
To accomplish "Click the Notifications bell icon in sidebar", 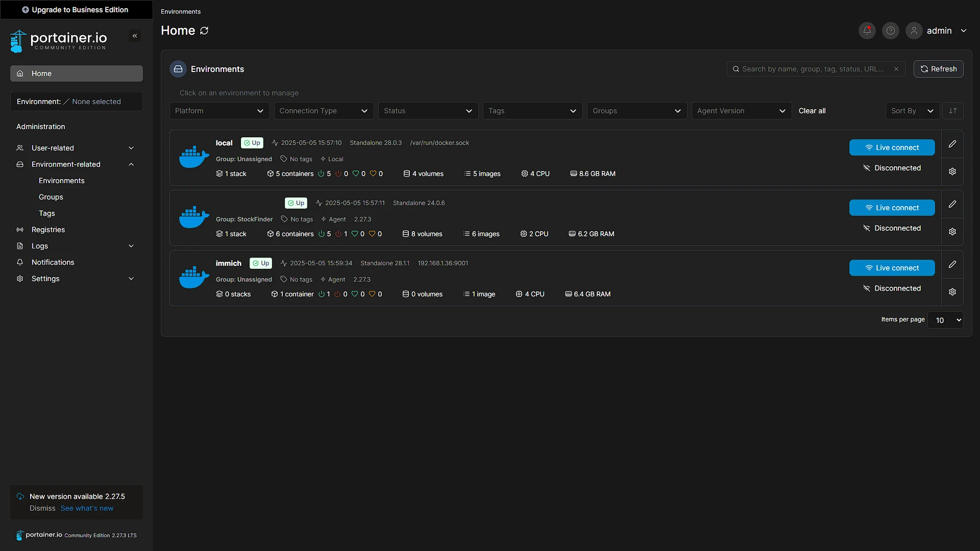I will coord(20,262).
